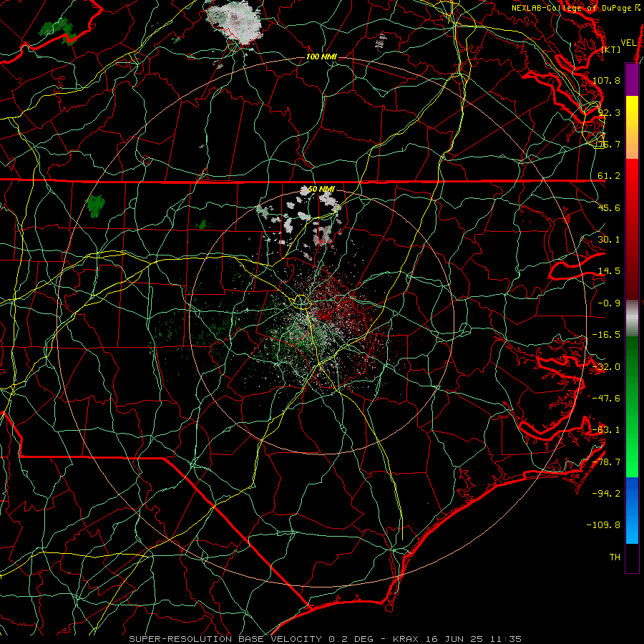Viewport: 644px width, 644px height.
Task: Click the 107.8 velocity scale value
Action: [x=606, y=80]
